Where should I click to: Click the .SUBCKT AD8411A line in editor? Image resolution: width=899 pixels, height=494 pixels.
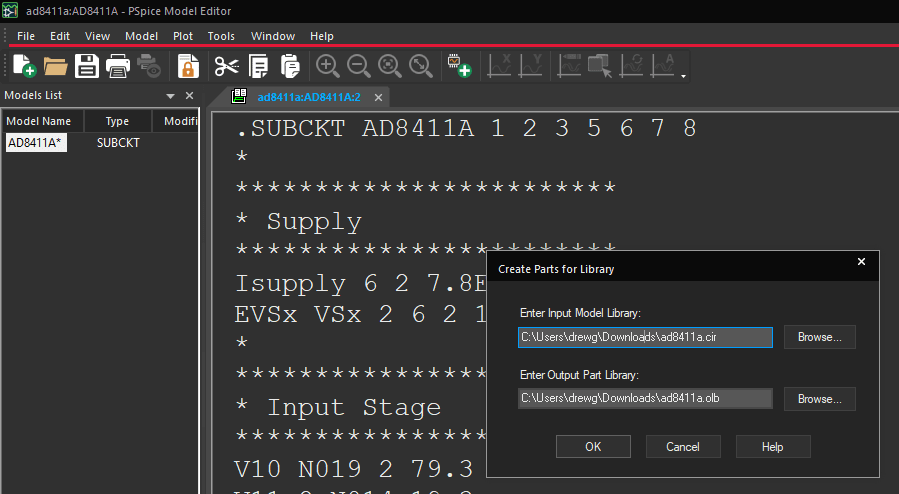pos(466,128)
